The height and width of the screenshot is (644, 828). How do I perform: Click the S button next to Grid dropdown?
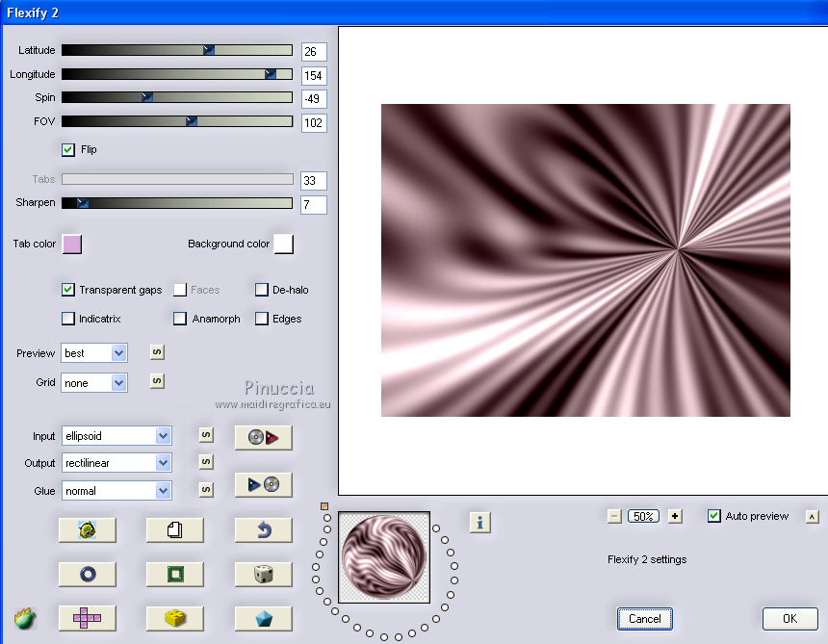[157, 381]
